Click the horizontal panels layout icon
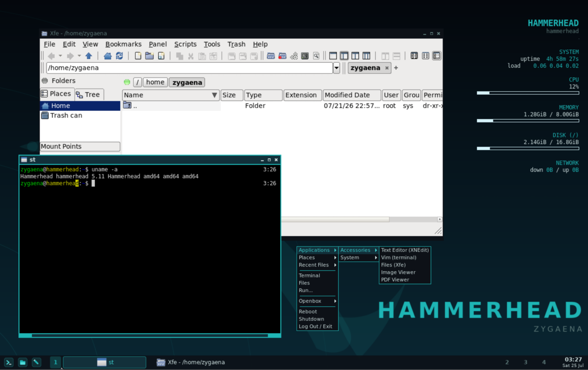 [396, 56]
